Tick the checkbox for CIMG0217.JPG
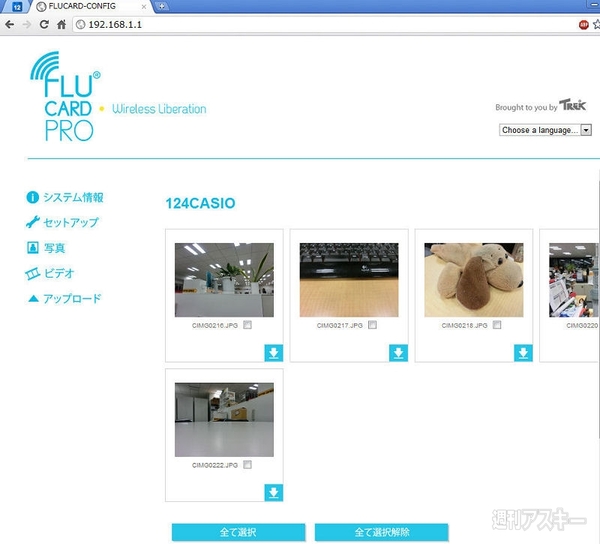The image size is (600, 544). [x=372, y=325]
